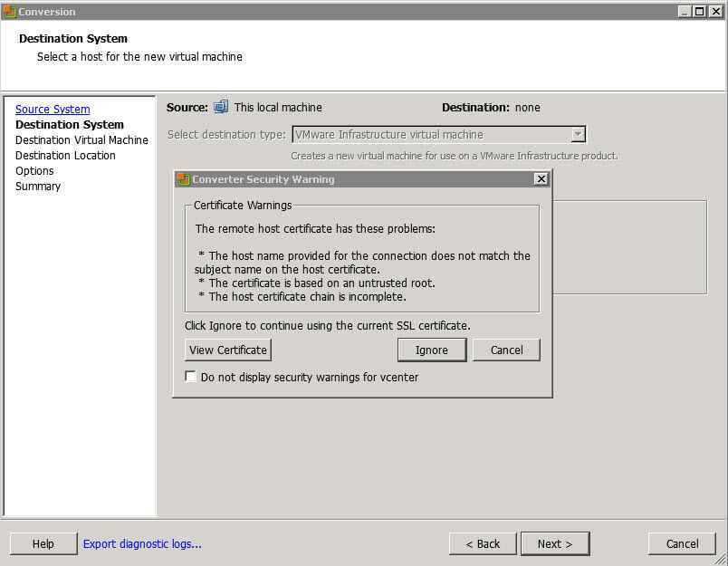
Task: Enable 'Do not display security warnings' checkbox
Action: [x=191, y=377]
